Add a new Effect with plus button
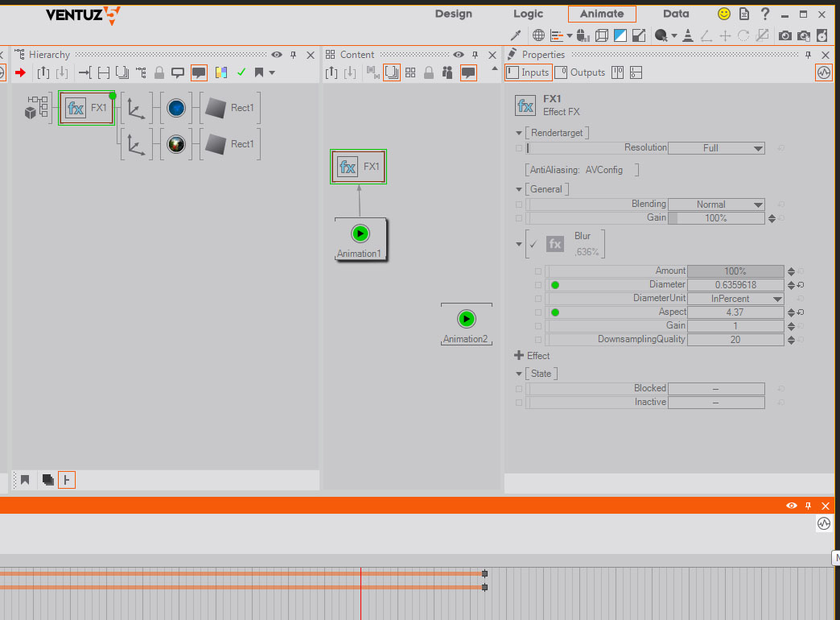 (519, 355)
